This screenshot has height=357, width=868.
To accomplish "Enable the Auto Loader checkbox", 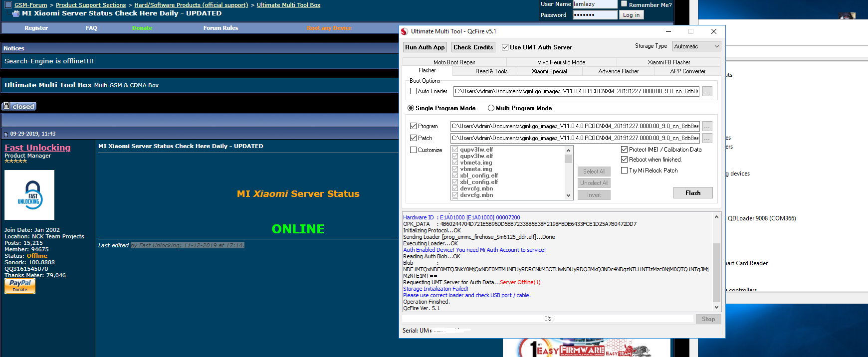I will [x=413, y=91].
